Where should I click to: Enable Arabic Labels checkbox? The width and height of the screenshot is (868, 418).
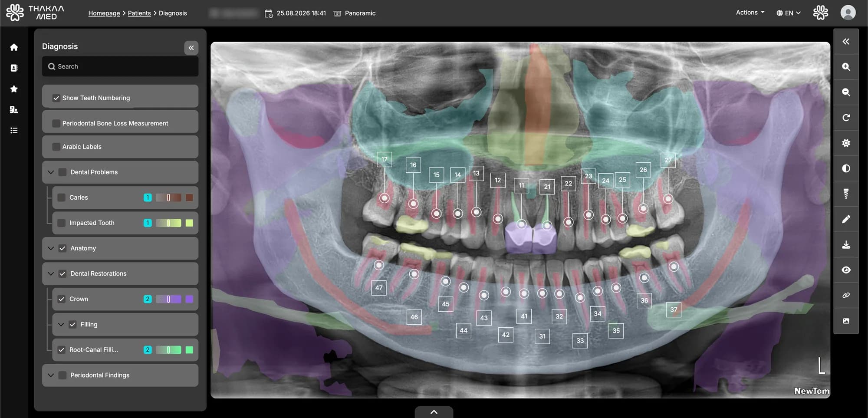click(56, 147)
